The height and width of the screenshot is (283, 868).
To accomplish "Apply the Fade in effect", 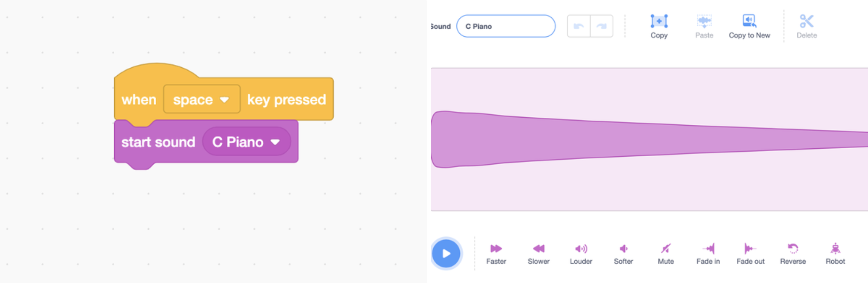I will point(708,249).
